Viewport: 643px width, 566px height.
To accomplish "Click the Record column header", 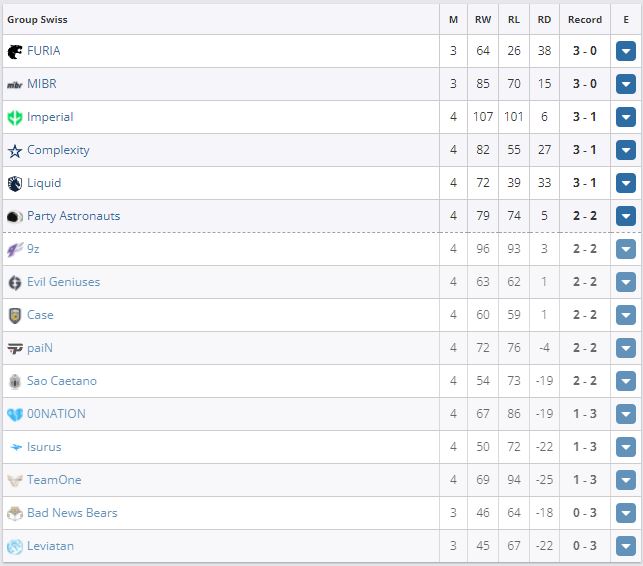I will (585, 19).
